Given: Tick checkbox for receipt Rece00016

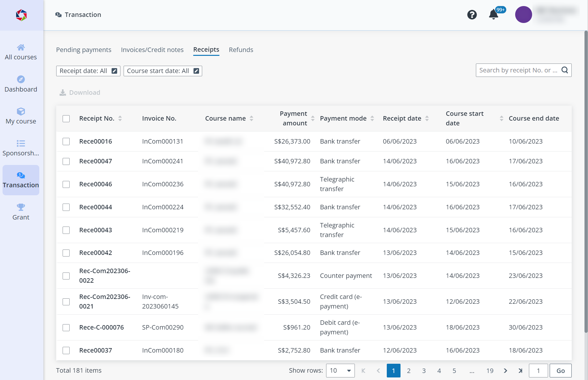Looking at the screenshot, I should 66,141.
